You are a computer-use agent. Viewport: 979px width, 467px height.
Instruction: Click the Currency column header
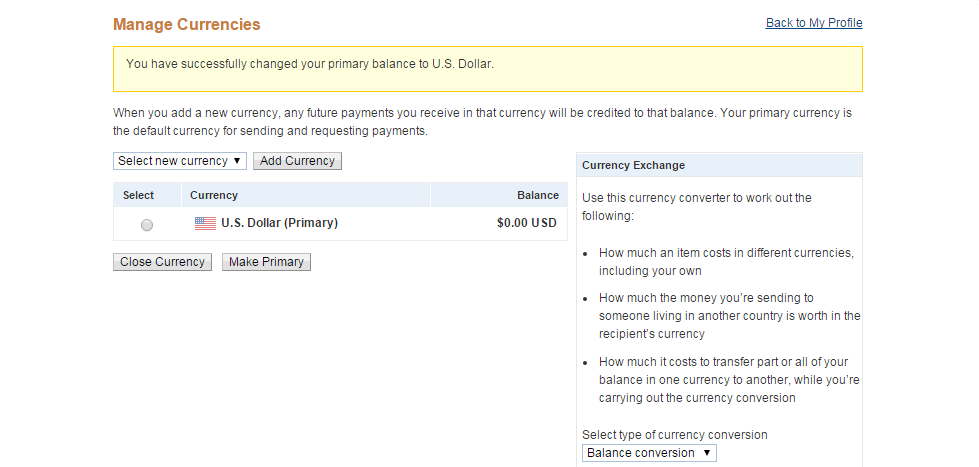214,195
